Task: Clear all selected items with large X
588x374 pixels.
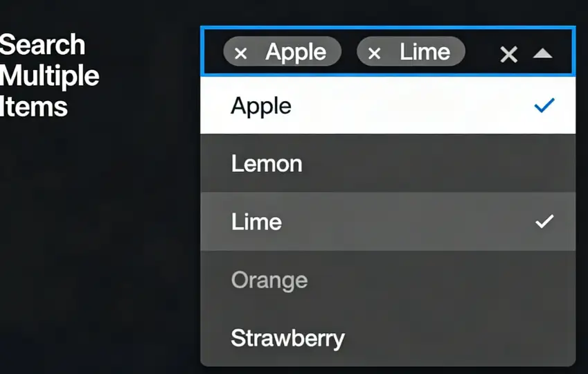Action: point(509,54)
